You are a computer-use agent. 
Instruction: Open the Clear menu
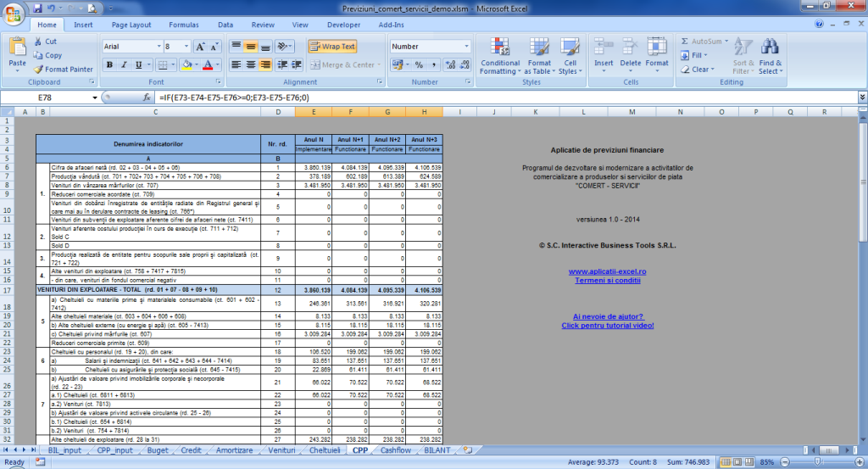pyautogui.click(x=698, y=70)
